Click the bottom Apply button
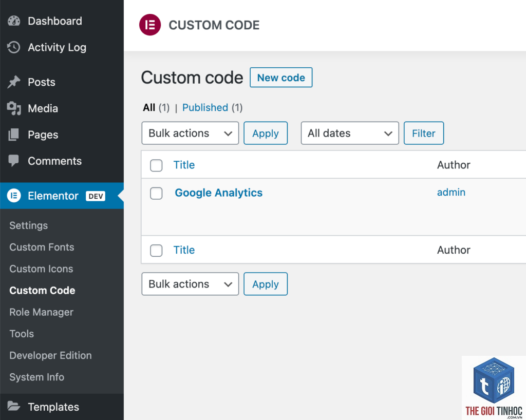This screenshot has width=526, height=420. (266, 284)
